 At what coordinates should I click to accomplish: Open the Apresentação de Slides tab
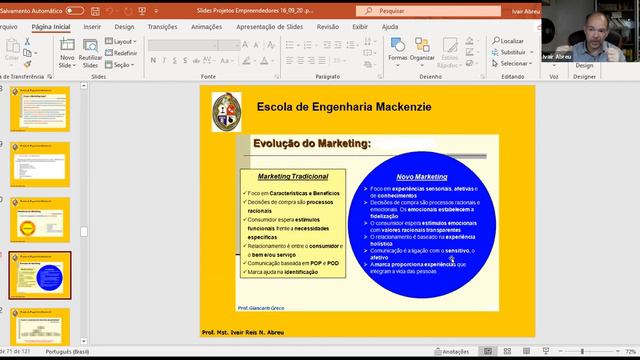pyautogui.click(x=269, y=27)
